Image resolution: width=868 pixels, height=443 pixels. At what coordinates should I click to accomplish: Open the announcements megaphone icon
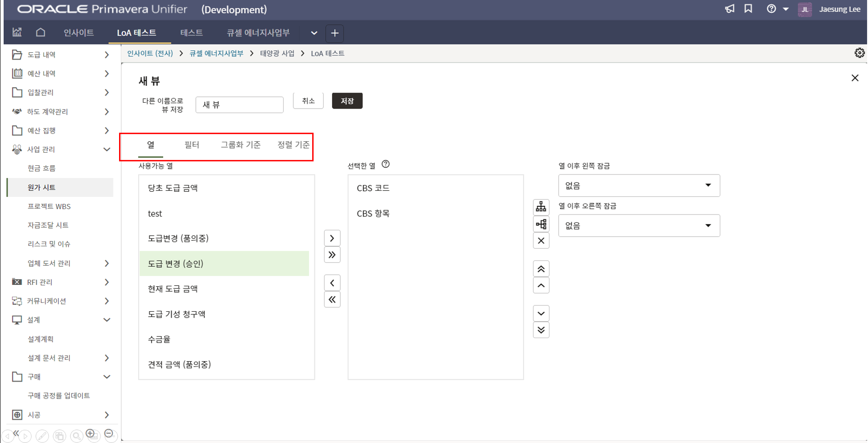click(x=729, y=9)
